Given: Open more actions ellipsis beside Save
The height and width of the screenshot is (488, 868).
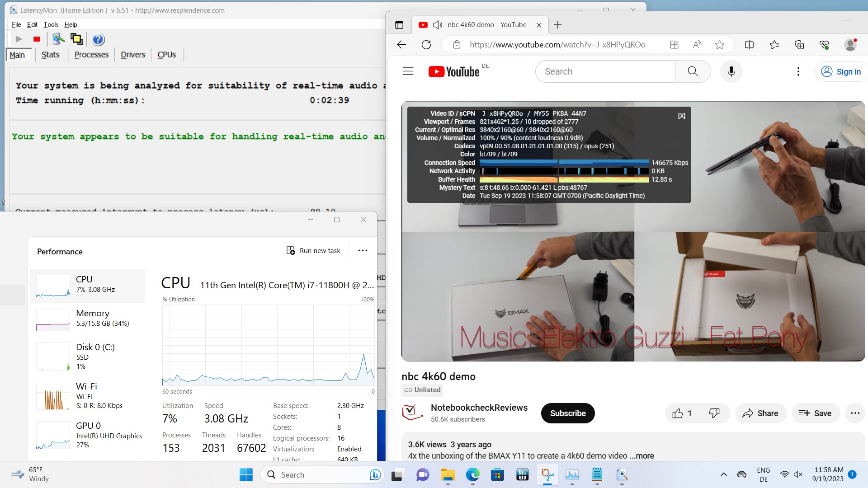Looking at the screenshot, I should tap(855, 413).
